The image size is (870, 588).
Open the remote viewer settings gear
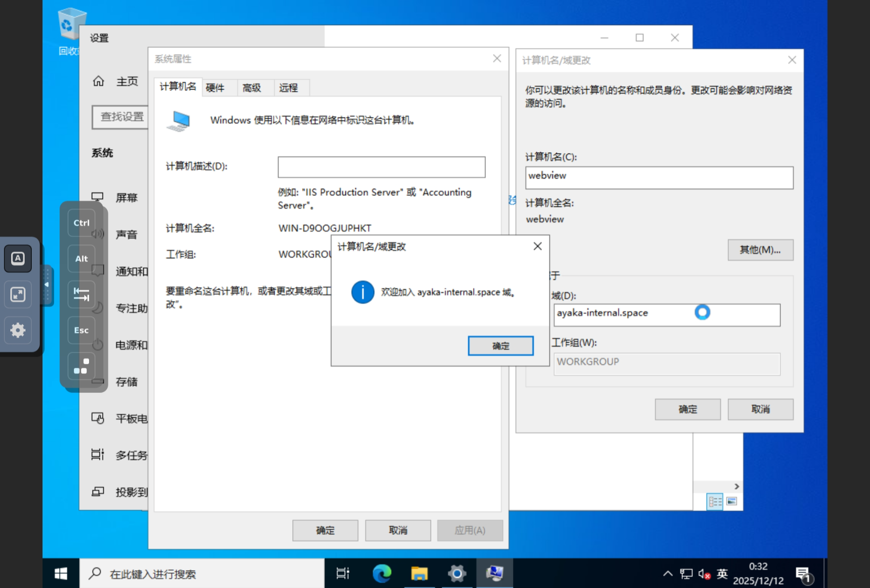click(18, 330)
